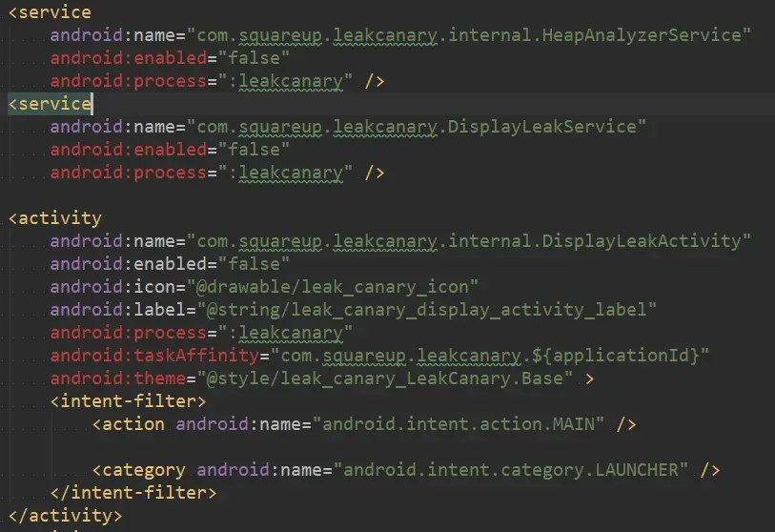This screenshot has width=775, height=532.
Task: Click the category element tag name
Action: pyautogui.click(x=144, y=470)
